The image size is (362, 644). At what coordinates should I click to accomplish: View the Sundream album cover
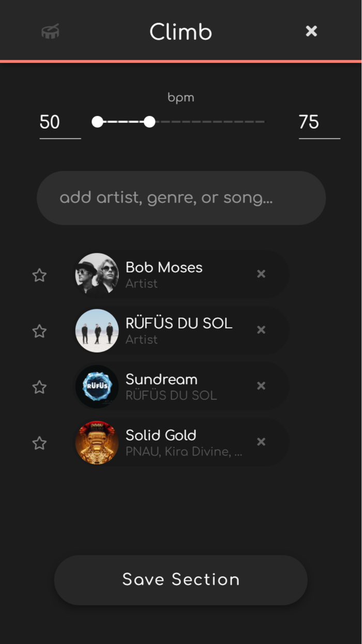tap(97, 386)
